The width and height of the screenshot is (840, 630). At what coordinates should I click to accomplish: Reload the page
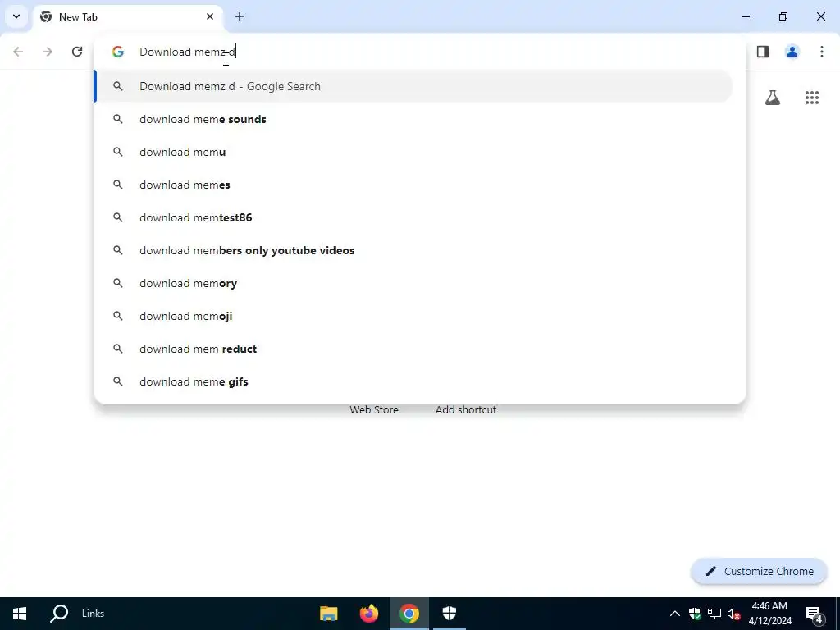point(77,52)
